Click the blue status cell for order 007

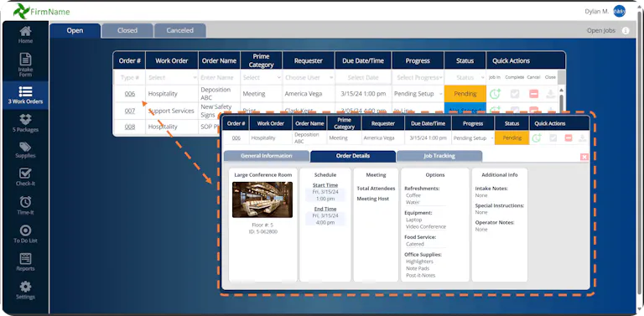click(x=465, y=107)
